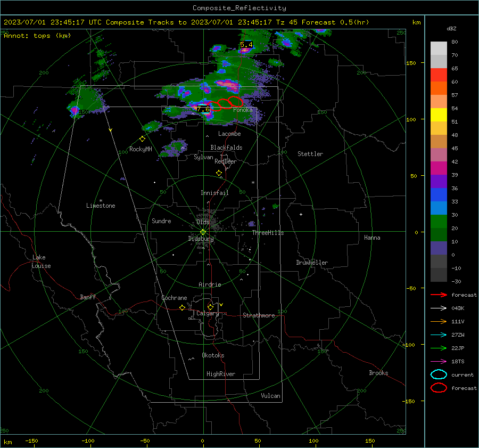Click the magenta 18TS arrow in legend
Image resolution: width=479 pixels, height=448 pixels.
coord(439,361)
